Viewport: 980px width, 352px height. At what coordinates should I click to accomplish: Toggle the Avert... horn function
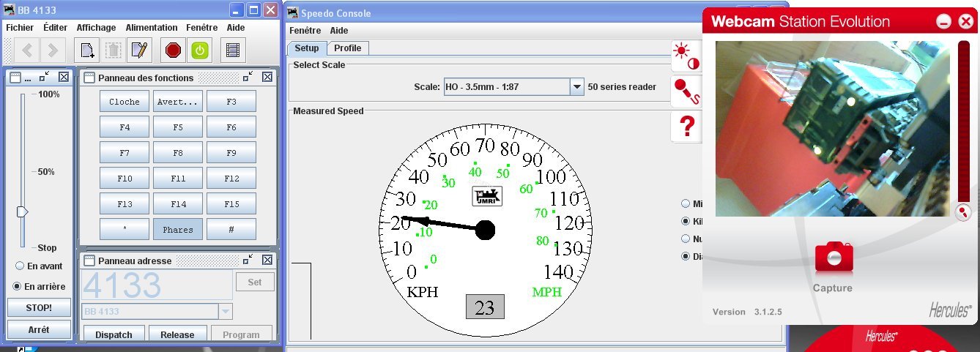[178, 102]
